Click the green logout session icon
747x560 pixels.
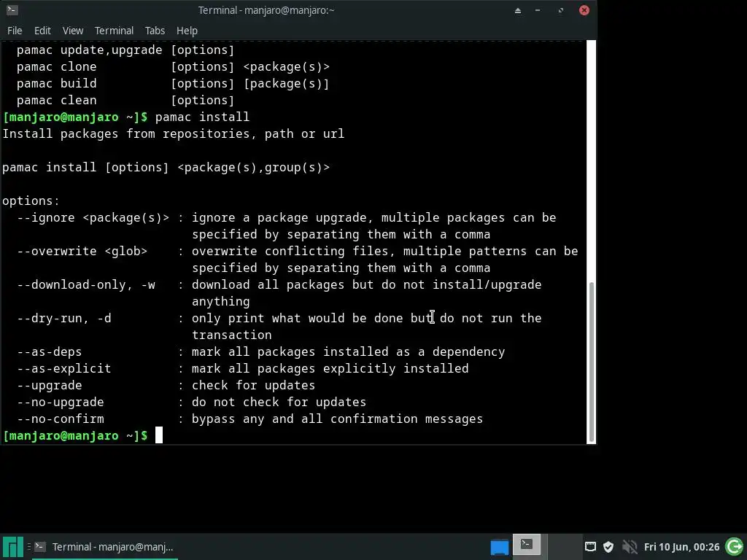click(x=735, y=547)
